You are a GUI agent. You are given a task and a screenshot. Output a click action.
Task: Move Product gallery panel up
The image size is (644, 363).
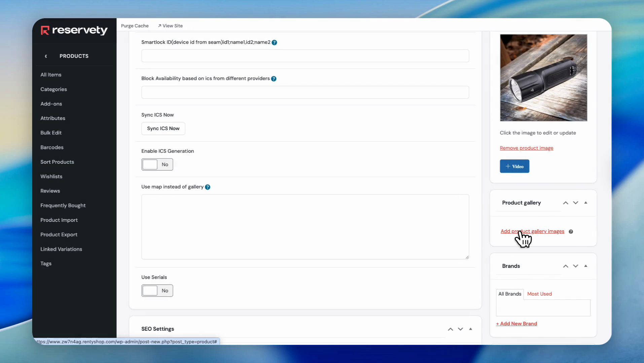click(566, 203)
